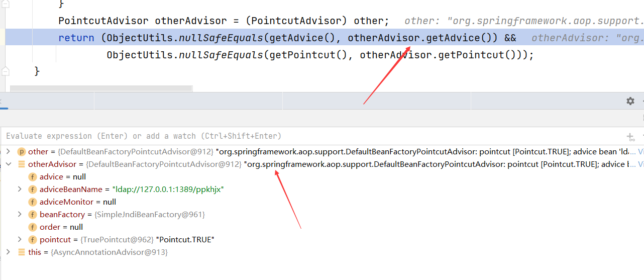644x280 pixels.
Task: Select the 'other' DefaultBeanFactoryPointcutAdvisor@912 row
Action: click(322, 151)
